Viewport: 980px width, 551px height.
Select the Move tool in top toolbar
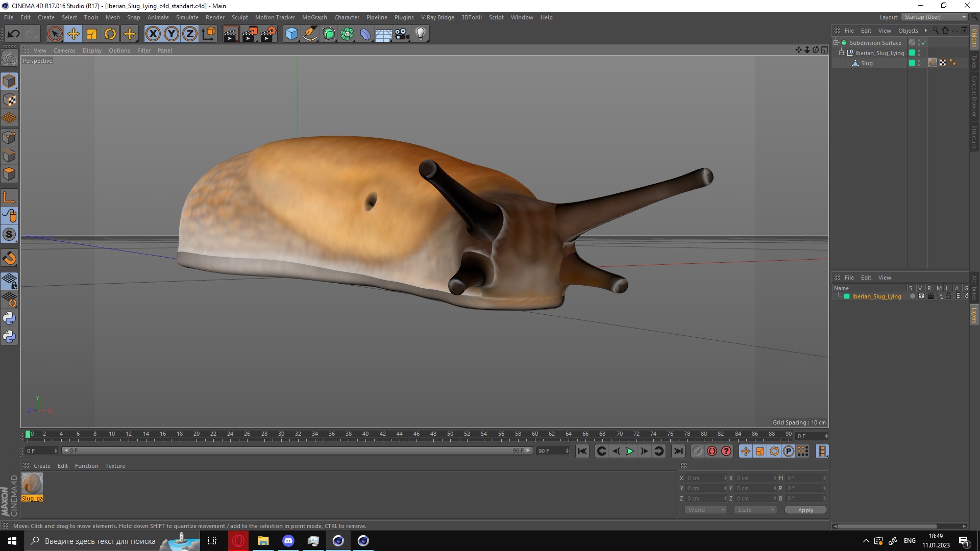[x=73, y=34]
